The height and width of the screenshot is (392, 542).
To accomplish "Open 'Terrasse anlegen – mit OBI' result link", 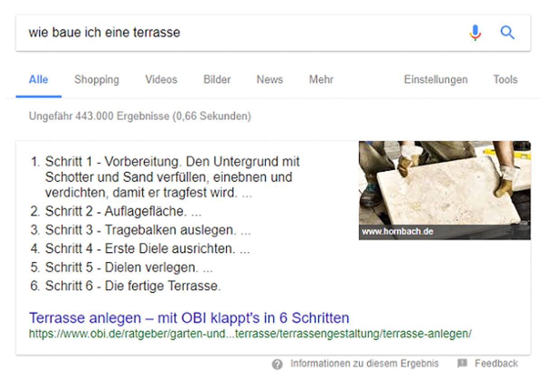I will (x=189, y=318).
